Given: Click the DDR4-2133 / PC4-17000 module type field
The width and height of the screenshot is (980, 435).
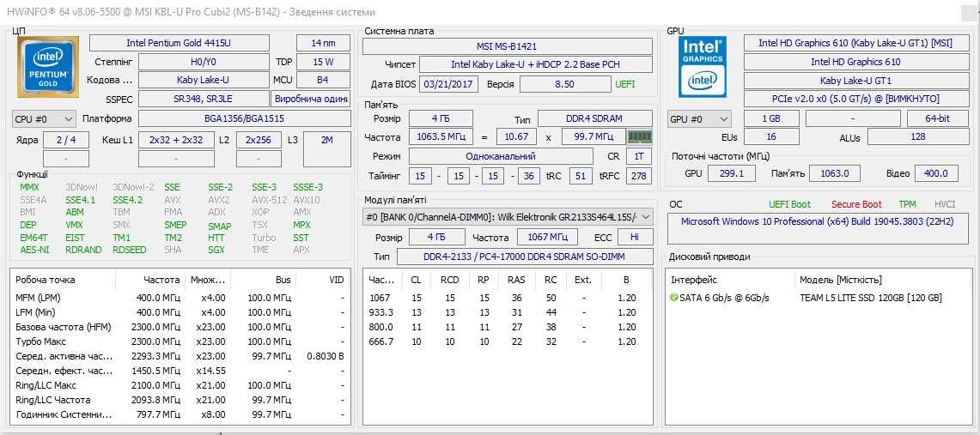Looking at the screenshot, I should tap(525, 257).
